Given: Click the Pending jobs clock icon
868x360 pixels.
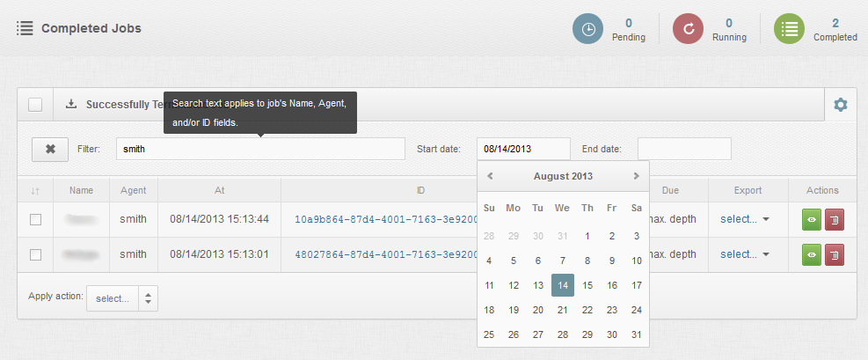Looking at the screenshot, I should (x=588, y=29).
